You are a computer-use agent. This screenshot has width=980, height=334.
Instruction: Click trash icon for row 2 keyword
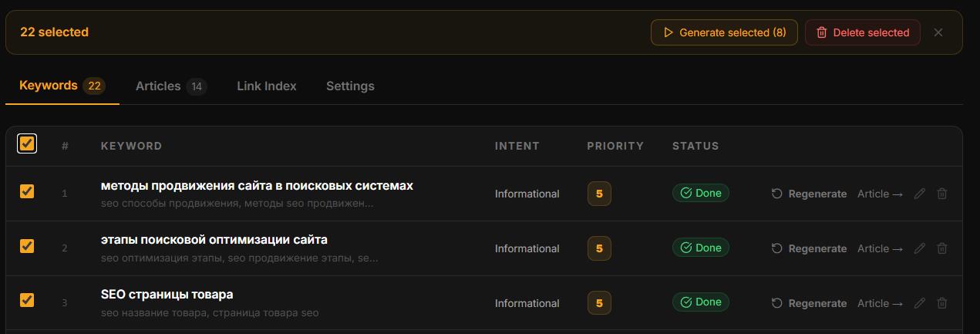[941, 248]
